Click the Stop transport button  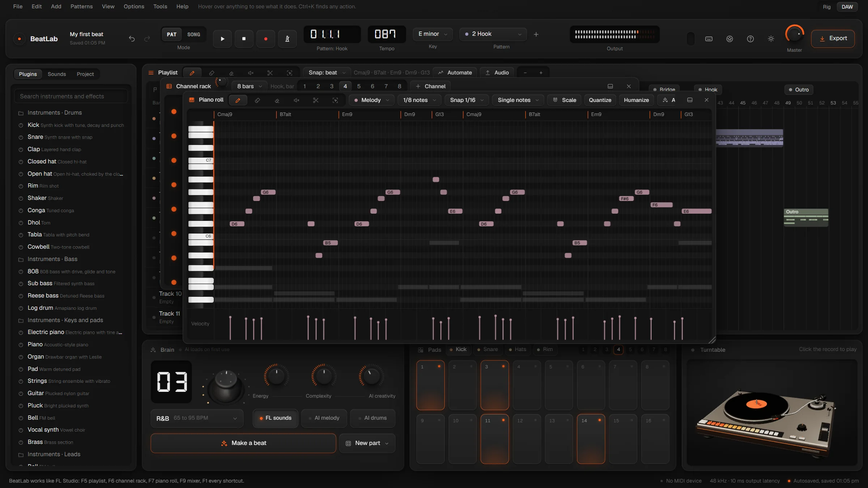tap(244, 39)
